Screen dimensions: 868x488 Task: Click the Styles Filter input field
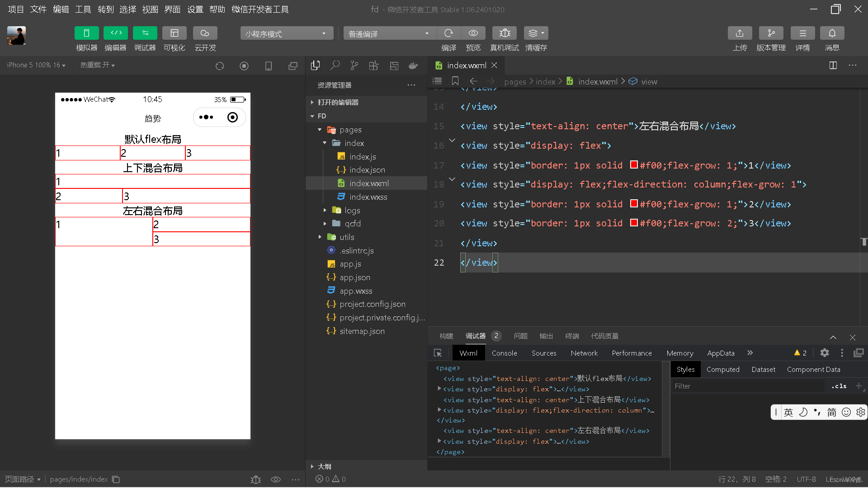coord(748,386)
